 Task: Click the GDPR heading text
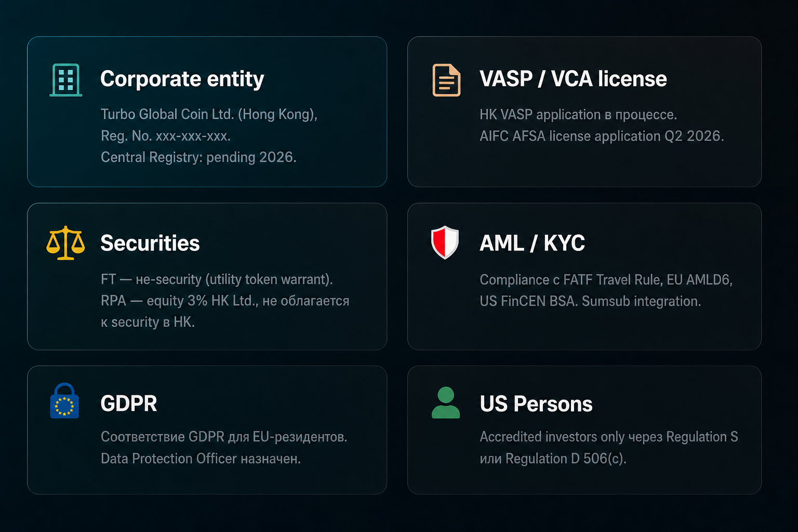click(129, 404)
